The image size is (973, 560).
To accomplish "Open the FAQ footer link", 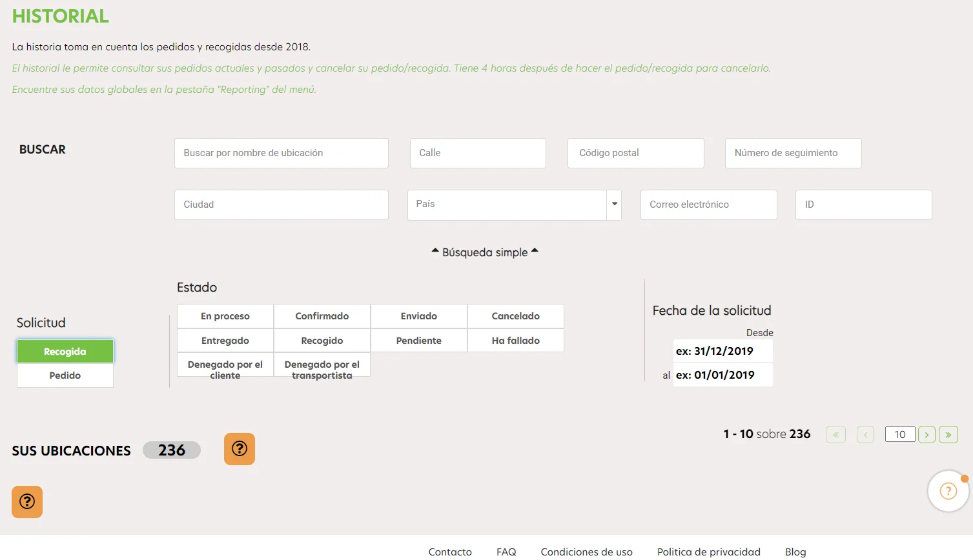I will coord(506,552).
